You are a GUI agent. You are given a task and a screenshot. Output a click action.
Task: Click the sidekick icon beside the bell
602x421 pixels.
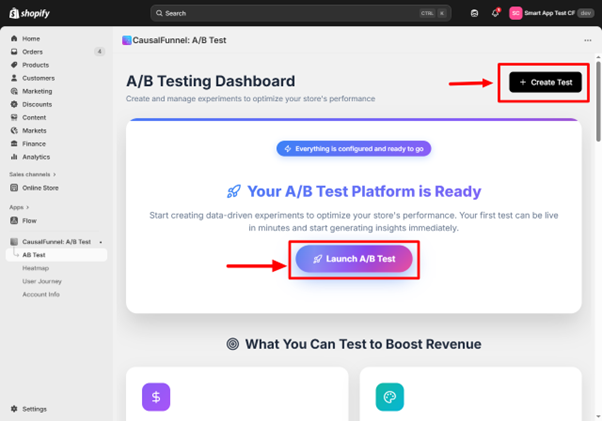point(474,13)
